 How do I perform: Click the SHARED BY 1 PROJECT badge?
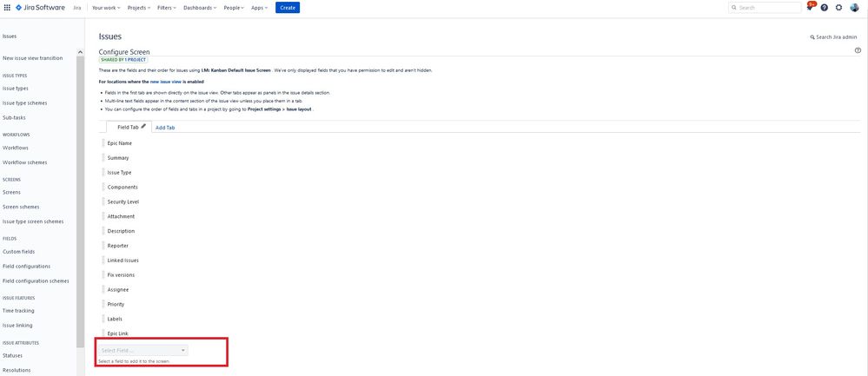123,59
